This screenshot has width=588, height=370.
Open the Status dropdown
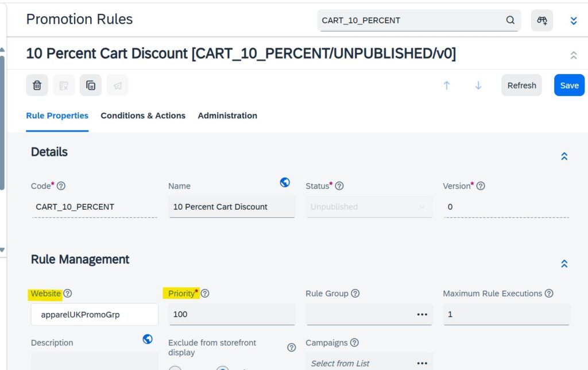[x=369, y=207]
